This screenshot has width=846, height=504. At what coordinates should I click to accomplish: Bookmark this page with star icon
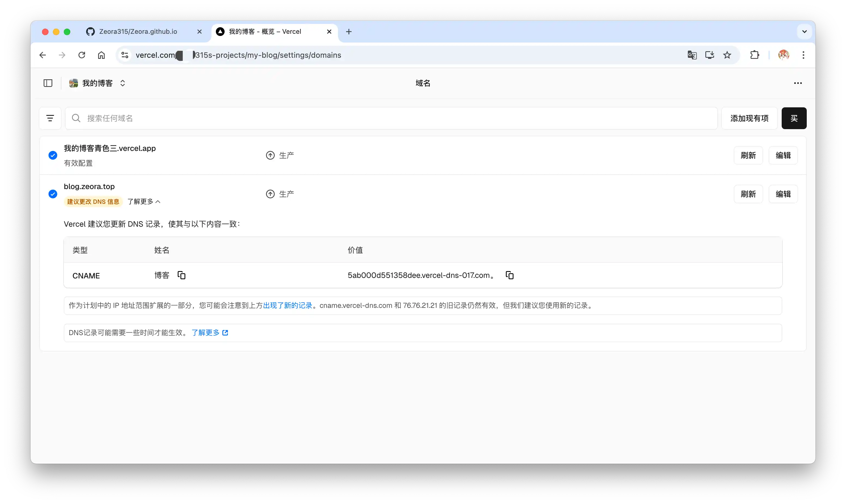point(727,55)
